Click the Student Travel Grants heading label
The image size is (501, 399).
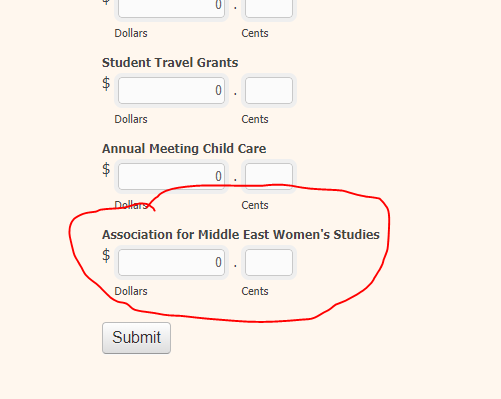point(170,63)
